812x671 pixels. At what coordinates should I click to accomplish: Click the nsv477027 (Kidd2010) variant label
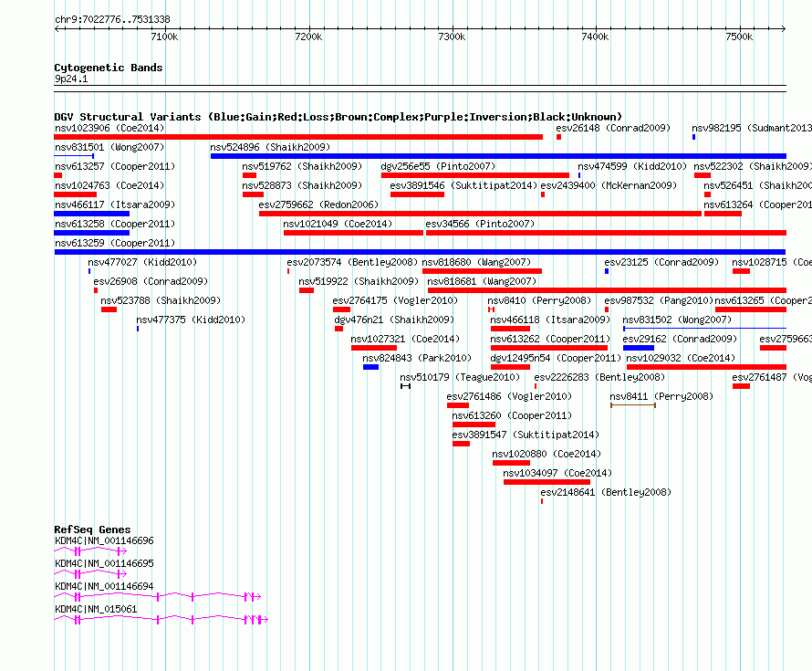(142, 262)
